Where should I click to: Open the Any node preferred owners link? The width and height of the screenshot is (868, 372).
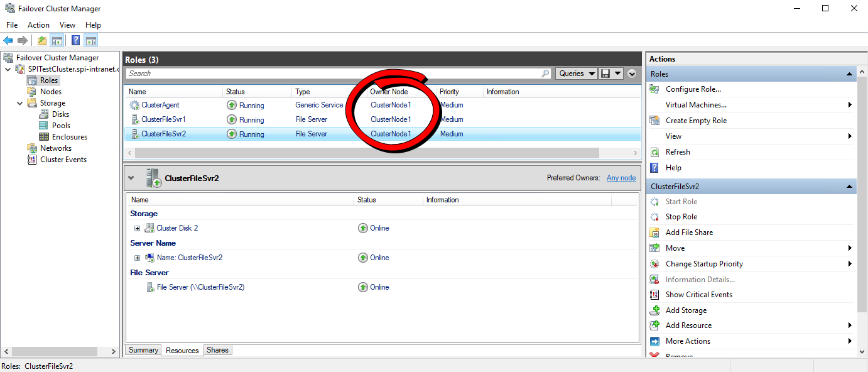click(621, 177)
